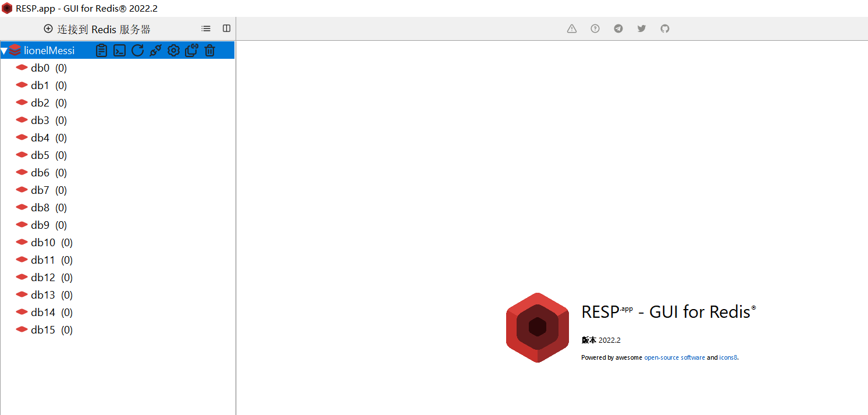Choose db11 (0) in the list
This screenshot has width=868, height=415.
coord(44,260)
